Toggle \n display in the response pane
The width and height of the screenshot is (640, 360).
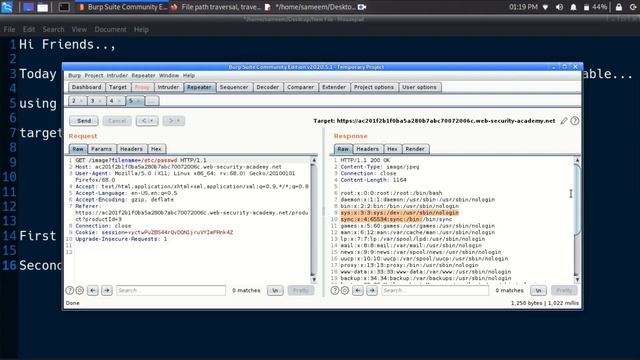pos(538,290)
